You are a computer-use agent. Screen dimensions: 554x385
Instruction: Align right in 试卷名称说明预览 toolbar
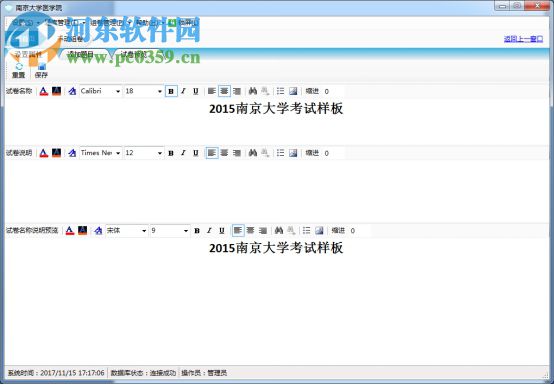263,231
